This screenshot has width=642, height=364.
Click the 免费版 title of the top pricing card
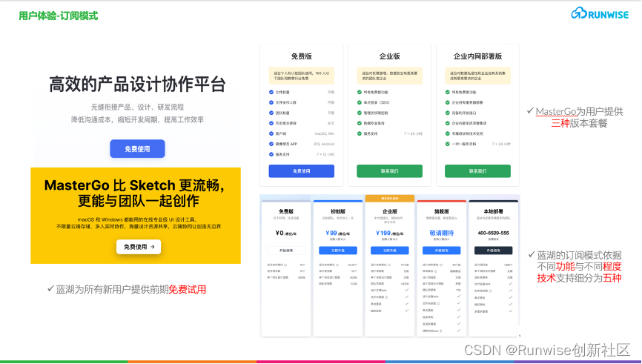click(x=301, y=56)
